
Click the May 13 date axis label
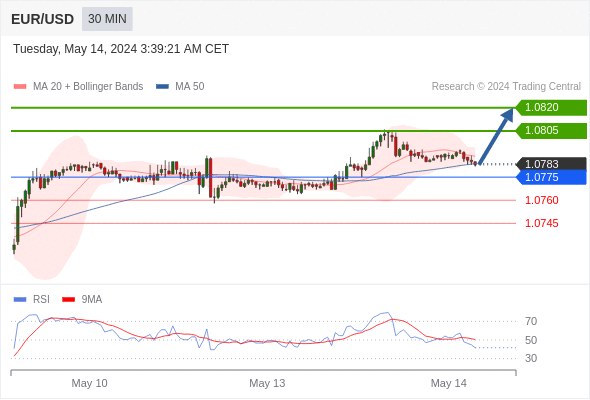click(x=267, y=383)
